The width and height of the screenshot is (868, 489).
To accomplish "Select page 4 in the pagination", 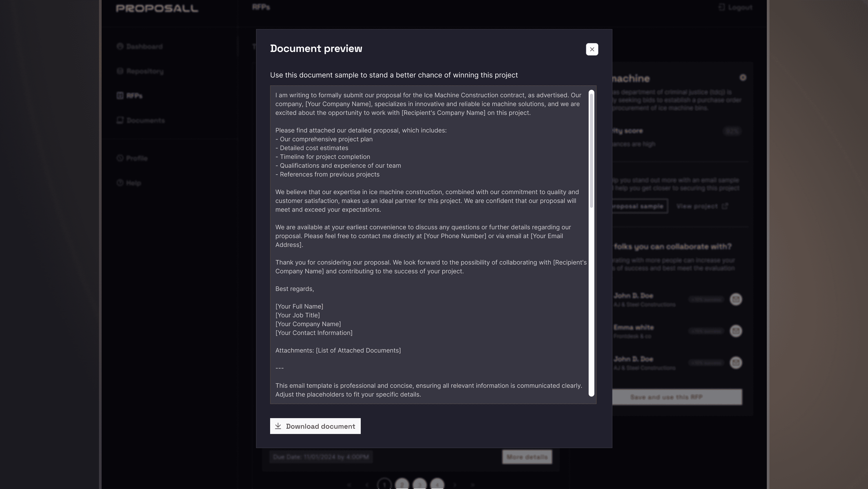I will coord(437,484).
